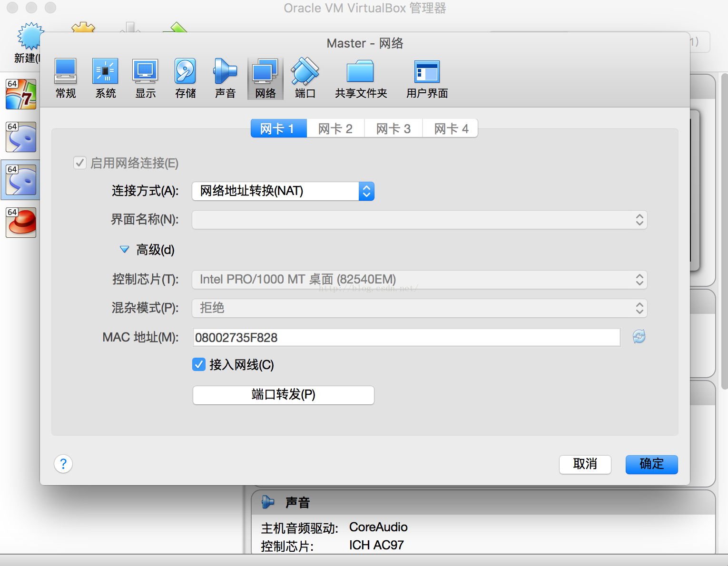
Task: Select the Red Hat VM in sidebar
Action: pyautogui.click(x=21, y=223)
